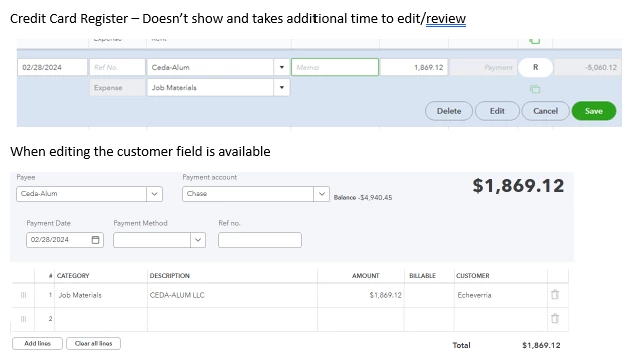
Task: Click the Balance -$4,940.45 text
Action: [x=363, y=197]
